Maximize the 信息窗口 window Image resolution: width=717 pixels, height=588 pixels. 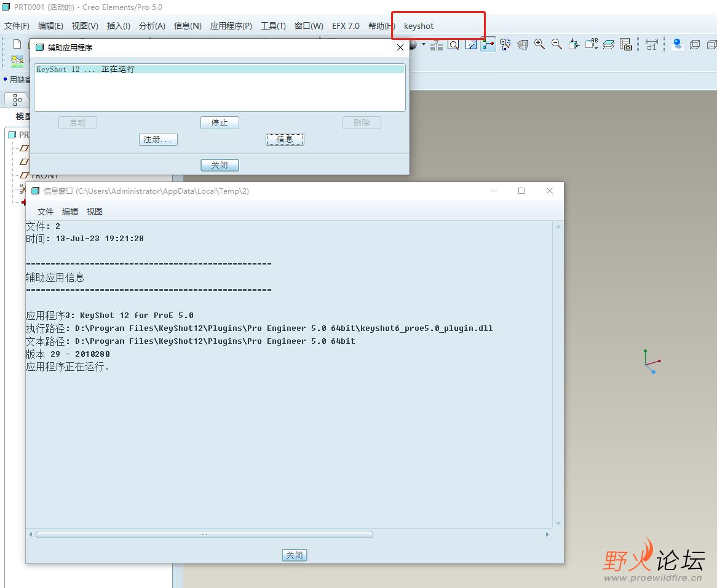tap(521, 191)
